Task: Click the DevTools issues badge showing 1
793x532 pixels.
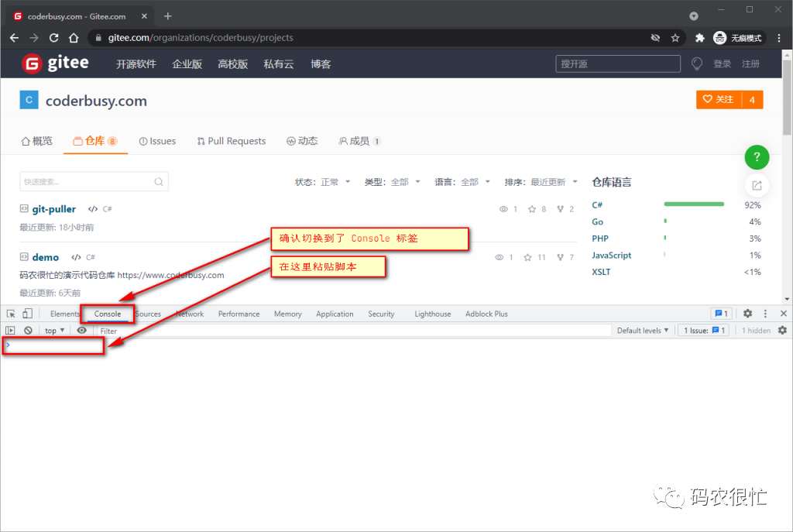Action: tap(722, 314)
